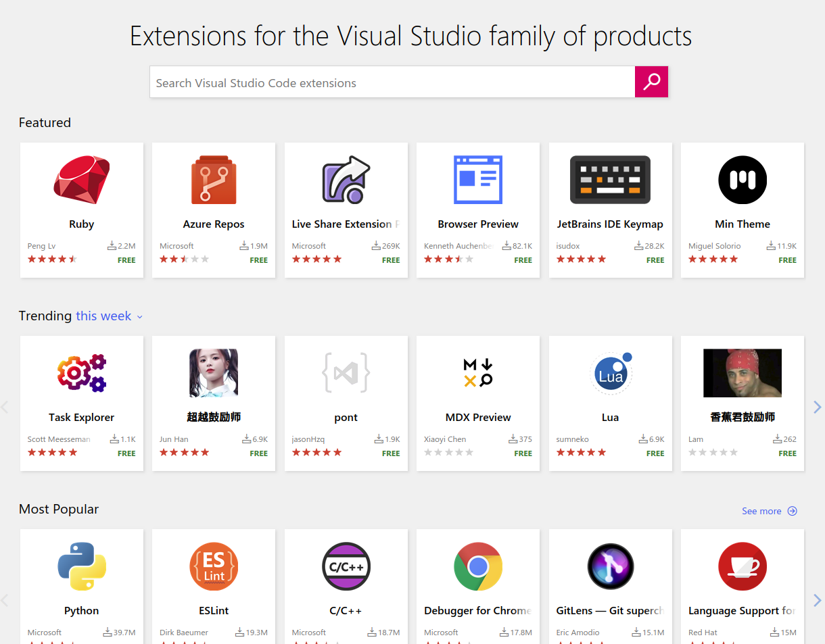Open the Browser Preview extension icon

478,180
